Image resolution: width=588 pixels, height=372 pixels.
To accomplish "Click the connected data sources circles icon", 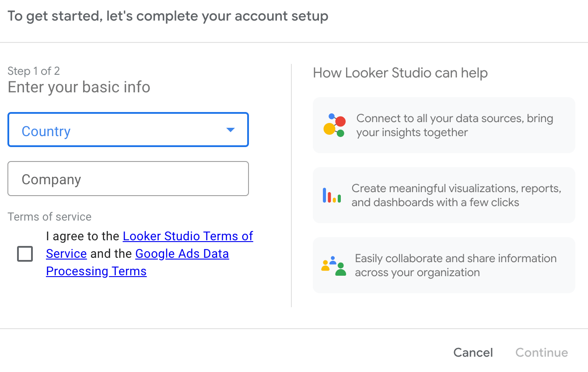I will pos(334,125).
